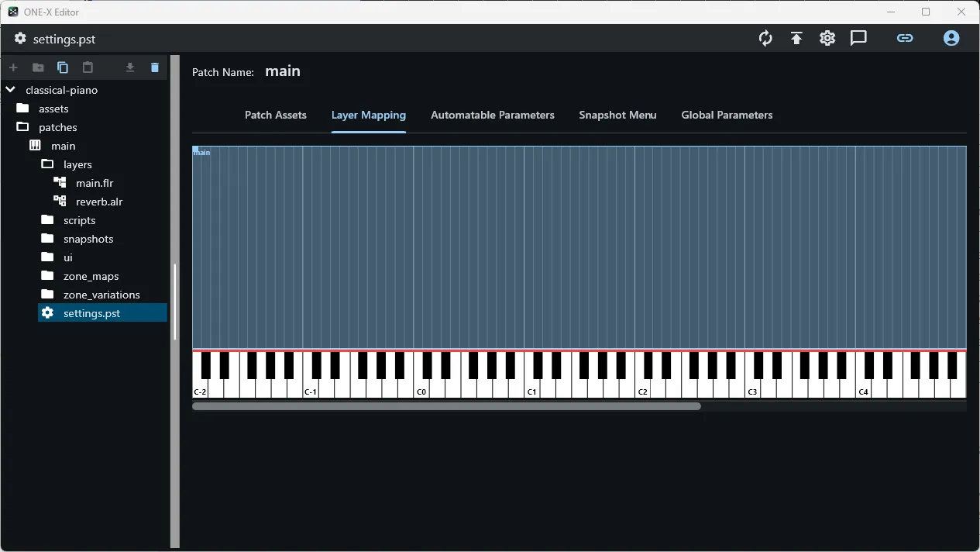Viewport: 980px width, 552px height.
Task: Collapse the layers folder
Action: point(47,164)
